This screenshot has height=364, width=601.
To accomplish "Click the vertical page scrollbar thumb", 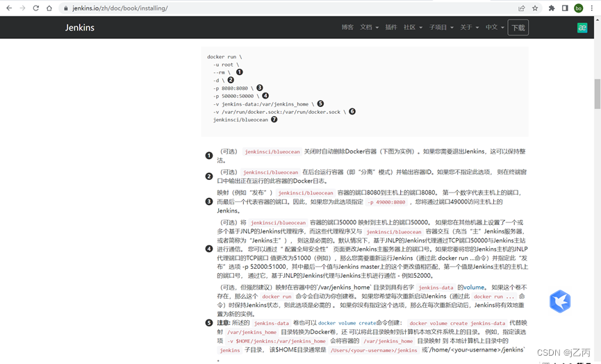I will 597,94.
